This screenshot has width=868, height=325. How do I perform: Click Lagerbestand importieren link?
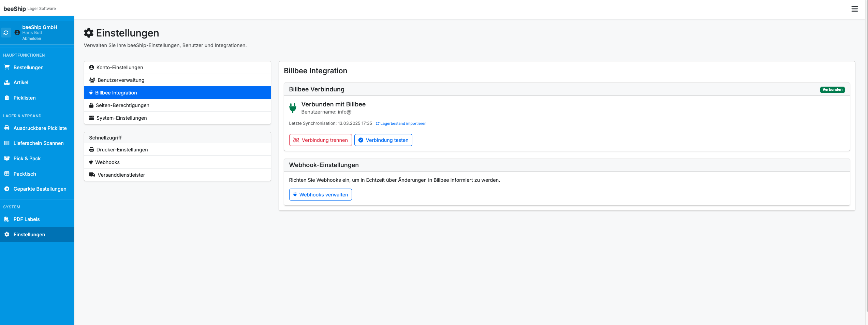pyautogui.click(x=401, y=123)
